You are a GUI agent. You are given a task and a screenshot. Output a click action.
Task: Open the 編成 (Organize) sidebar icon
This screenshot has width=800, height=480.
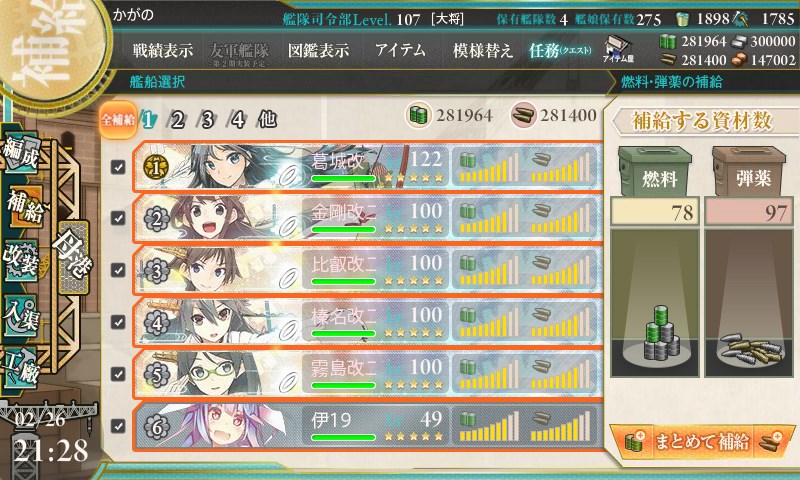(x=21, y=152)
